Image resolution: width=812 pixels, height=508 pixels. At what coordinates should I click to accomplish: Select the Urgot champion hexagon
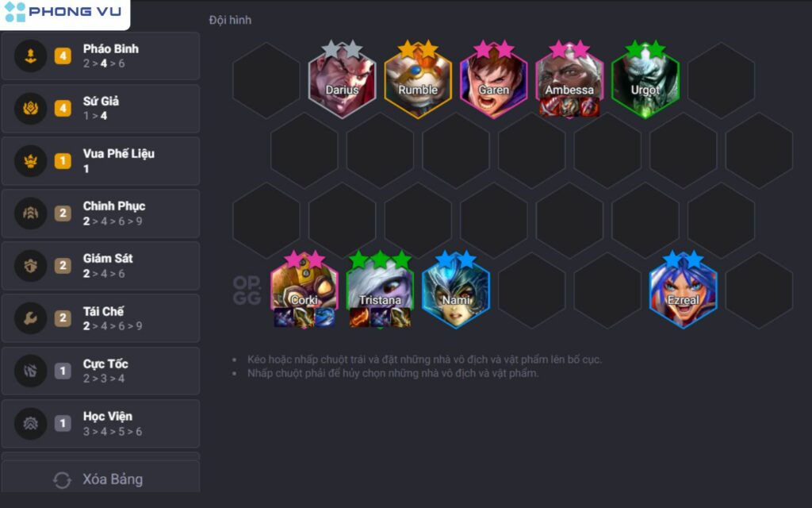[x=645, y=81]
